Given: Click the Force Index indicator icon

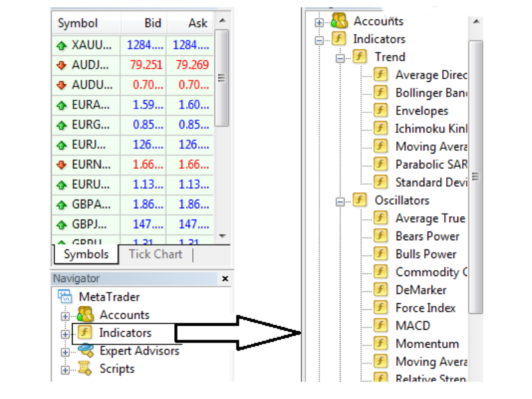Looking at the screenshot, I should (380, 307).
